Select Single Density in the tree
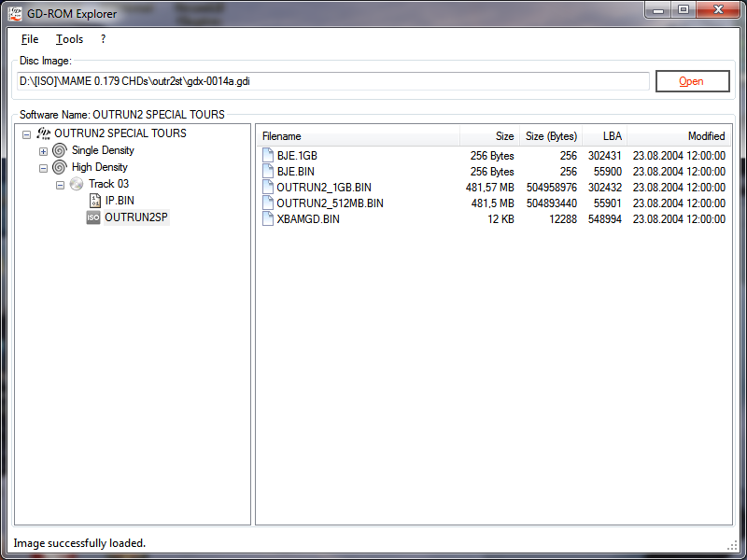This screenshot has width=747, height=560. click(103, 150)
